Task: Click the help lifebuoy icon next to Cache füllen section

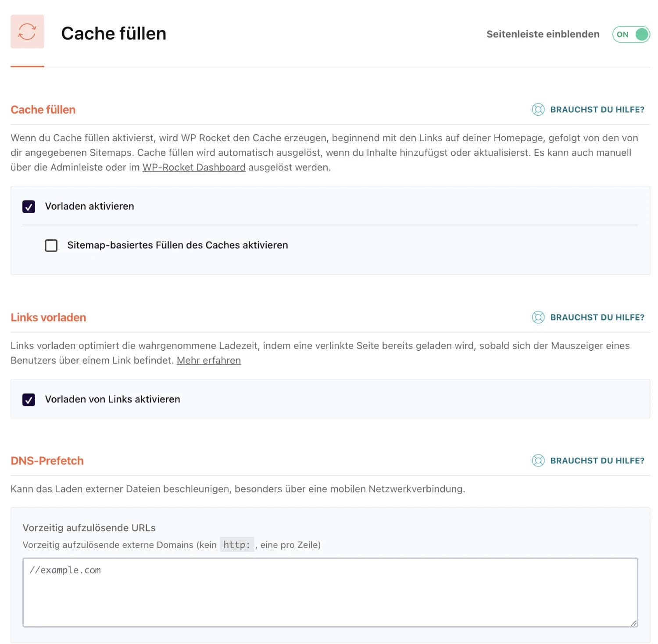Action: [538, 110]
